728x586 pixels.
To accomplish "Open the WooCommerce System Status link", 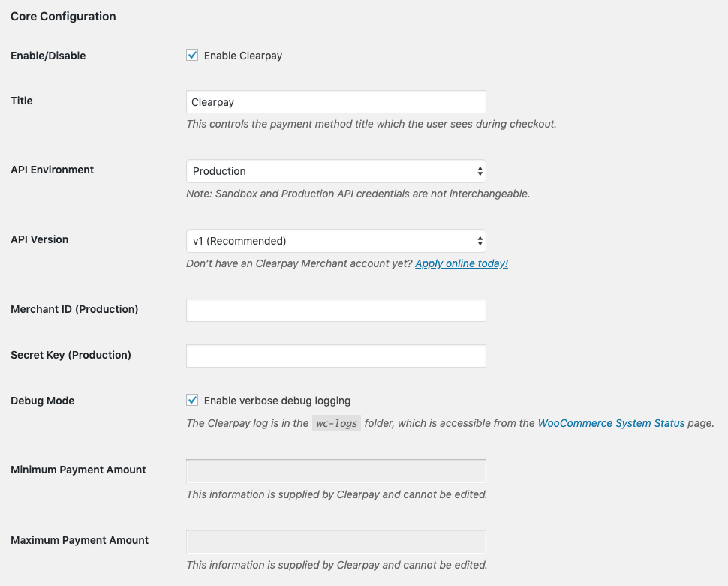I will 611,423.
